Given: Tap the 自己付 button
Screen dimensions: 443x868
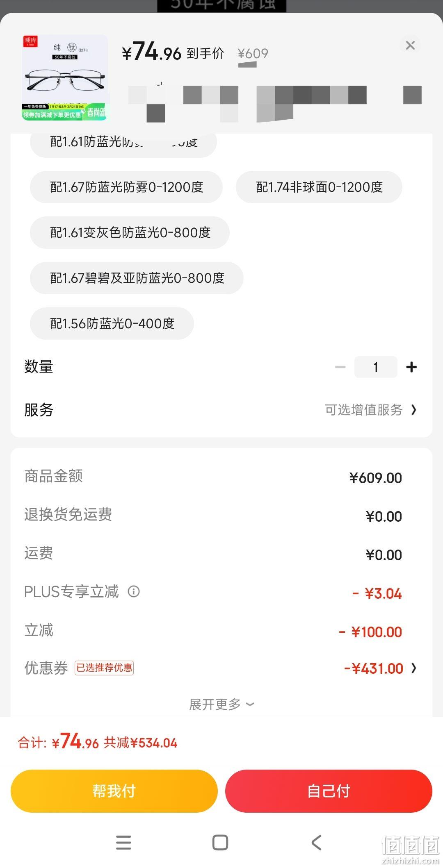Looking at the screenshot, I should pyautogui.click(x=329, y=791).
